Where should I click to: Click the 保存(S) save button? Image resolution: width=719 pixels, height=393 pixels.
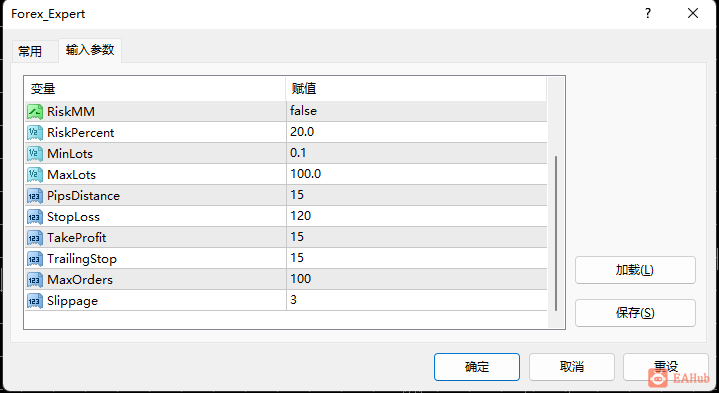pyautogui.click(x=635, y=313)
